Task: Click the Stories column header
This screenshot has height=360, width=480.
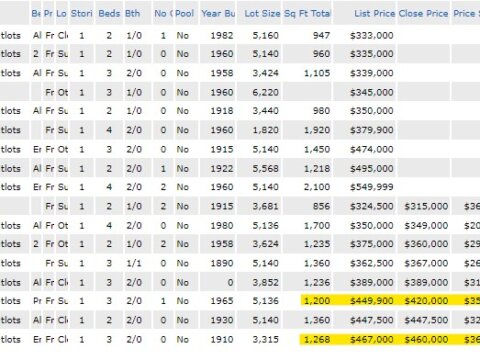Action: (x=82, y=14)
